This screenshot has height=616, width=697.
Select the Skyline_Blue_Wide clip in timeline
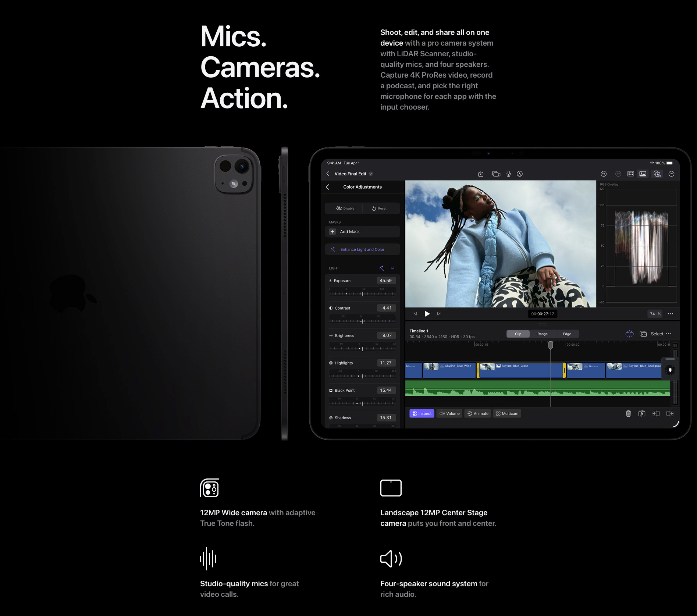pyautogui.click(x=449, y=371)
